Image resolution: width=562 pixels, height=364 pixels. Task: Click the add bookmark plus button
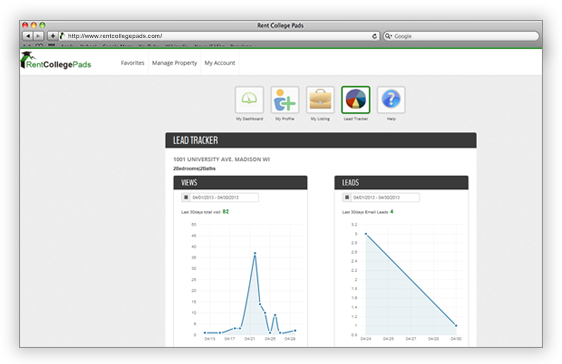click(x=52, y=36)
